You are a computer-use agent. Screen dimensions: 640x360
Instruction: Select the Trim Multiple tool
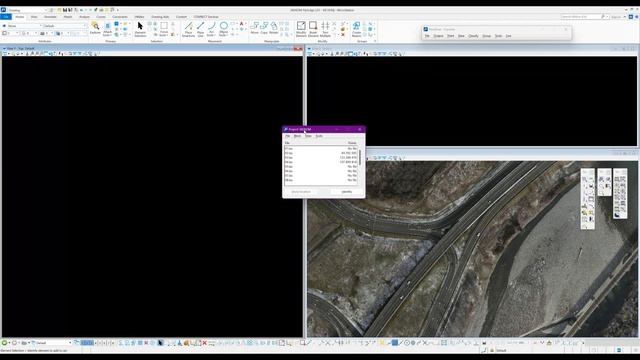(x=325, y=29)
